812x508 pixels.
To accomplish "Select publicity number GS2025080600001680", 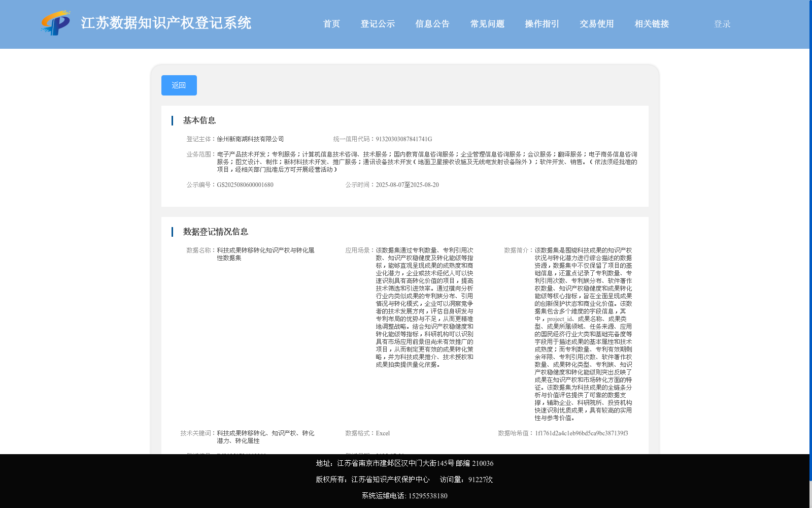I will point(245,185).
